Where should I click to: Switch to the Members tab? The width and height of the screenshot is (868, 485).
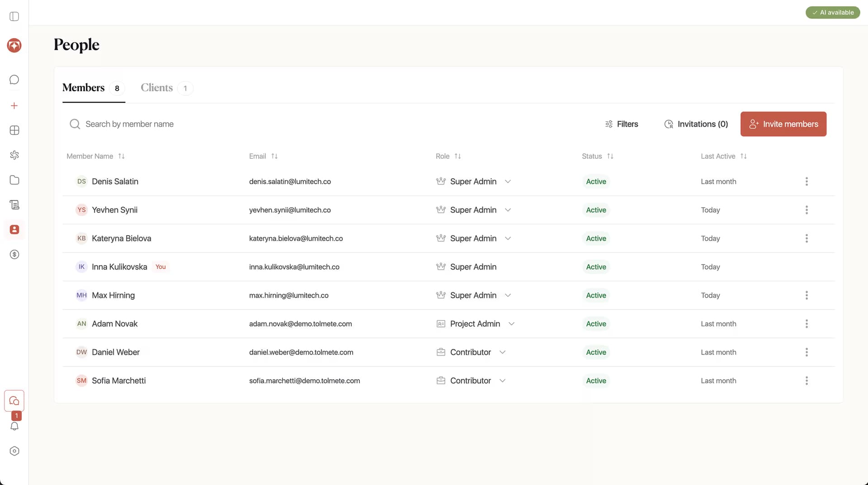coord(94,88)
